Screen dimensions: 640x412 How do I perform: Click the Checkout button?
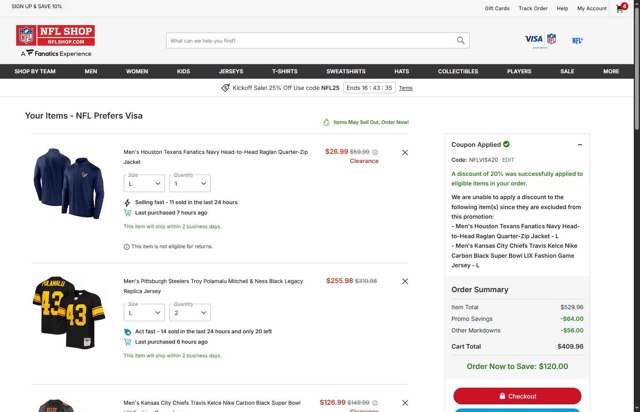coord(517,396)
